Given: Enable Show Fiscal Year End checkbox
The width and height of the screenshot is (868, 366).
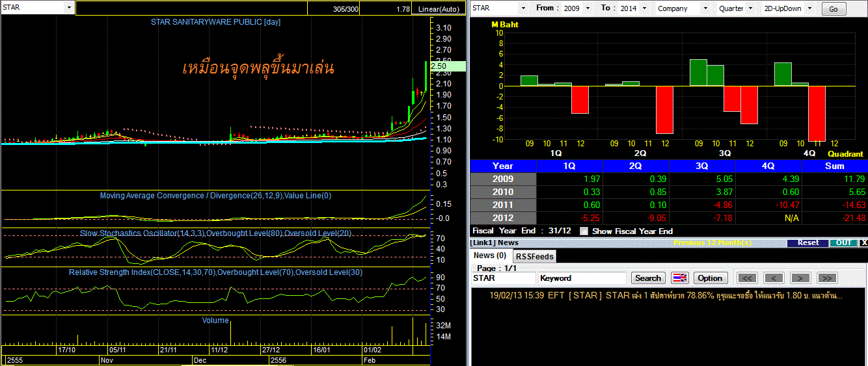Looking at the screenshot, I should coord(584,231).
